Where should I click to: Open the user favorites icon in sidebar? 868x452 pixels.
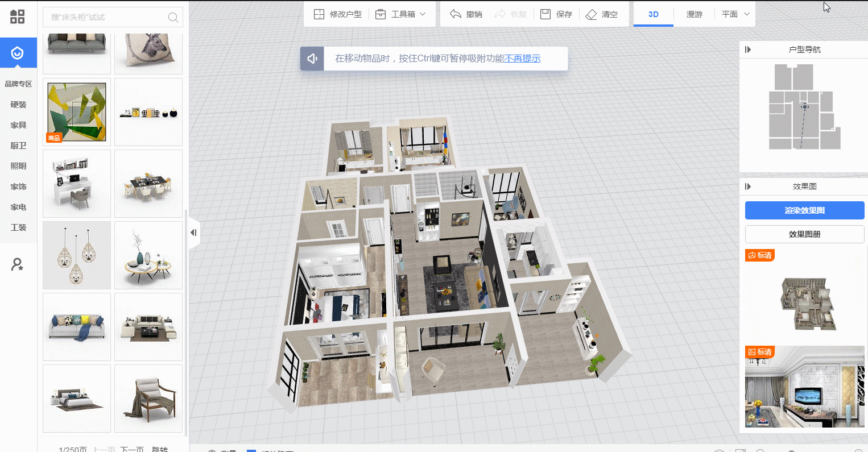[18, 264]
